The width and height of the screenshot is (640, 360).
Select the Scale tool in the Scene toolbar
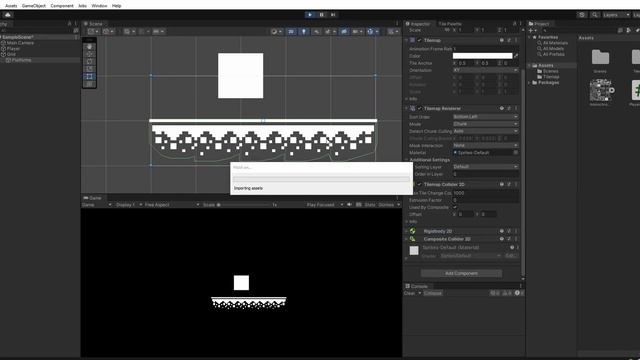coord(89,69)
